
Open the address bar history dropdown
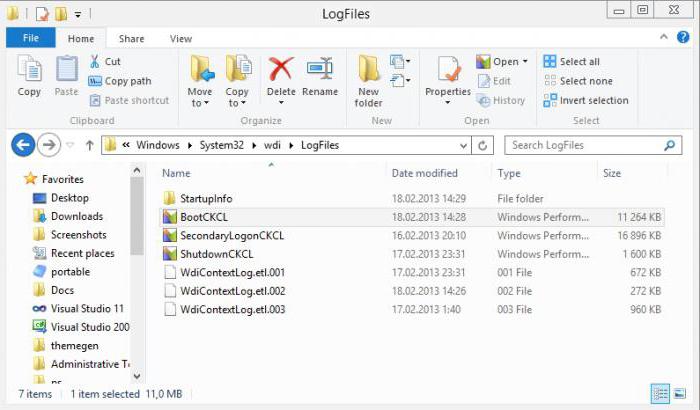click(467, 145)
